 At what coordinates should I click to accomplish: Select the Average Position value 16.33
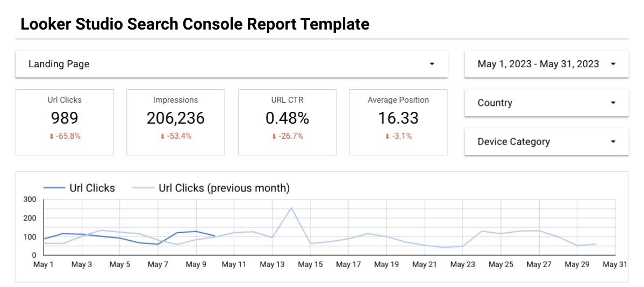click(398, 118)
